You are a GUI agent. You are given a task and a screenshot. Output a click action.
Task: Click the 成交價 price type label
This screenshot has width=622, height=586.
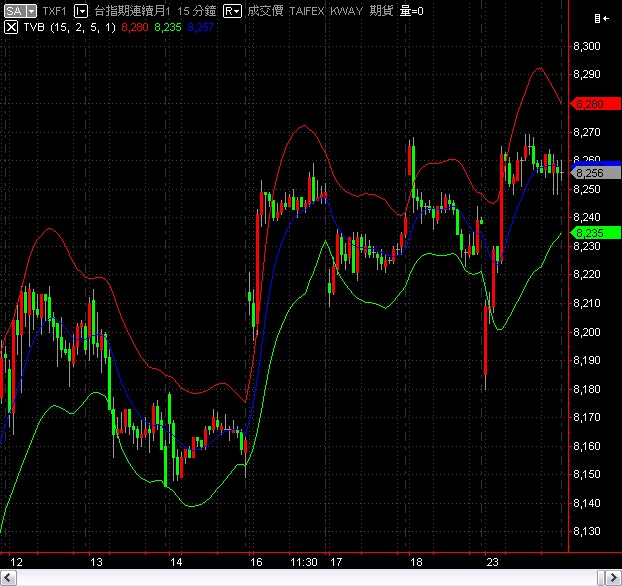point(265,11)
